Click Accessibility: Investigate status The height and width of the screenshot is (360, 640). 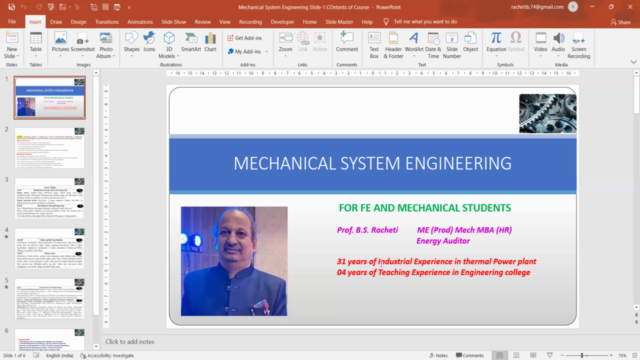tap(107, 356)
